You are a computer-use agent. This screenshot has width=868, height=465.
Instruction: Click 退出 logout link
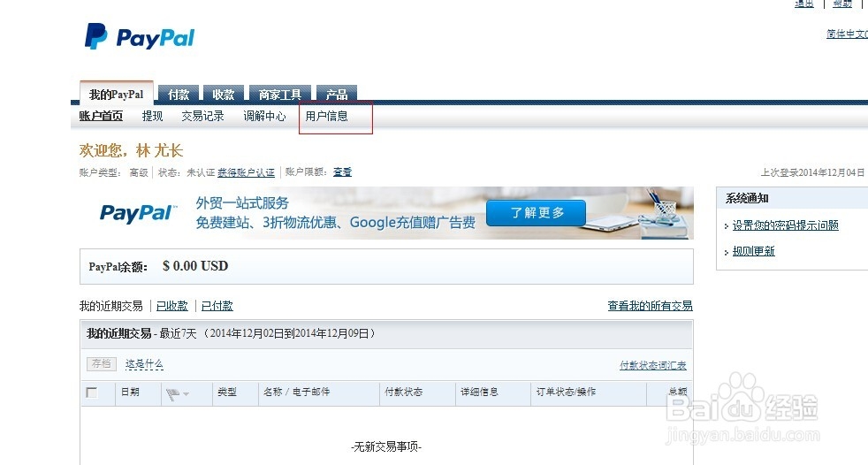coord(803,4)
